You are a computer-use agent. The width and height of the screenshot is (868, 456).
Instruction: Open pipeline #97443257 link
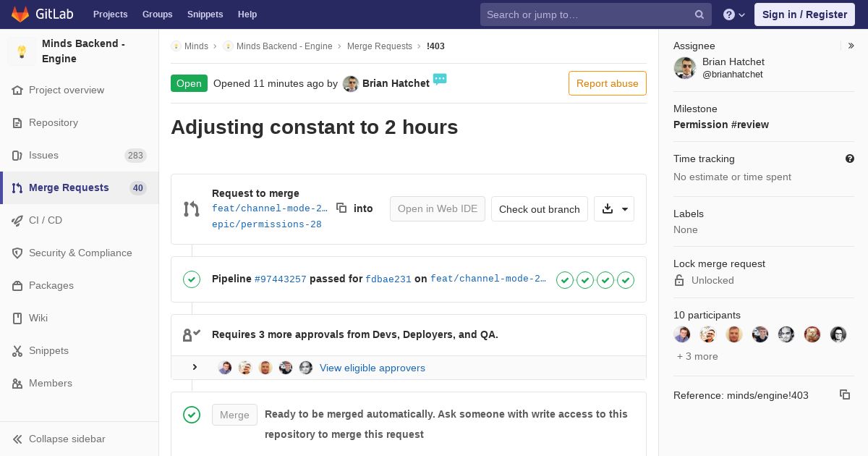(281, 279)
